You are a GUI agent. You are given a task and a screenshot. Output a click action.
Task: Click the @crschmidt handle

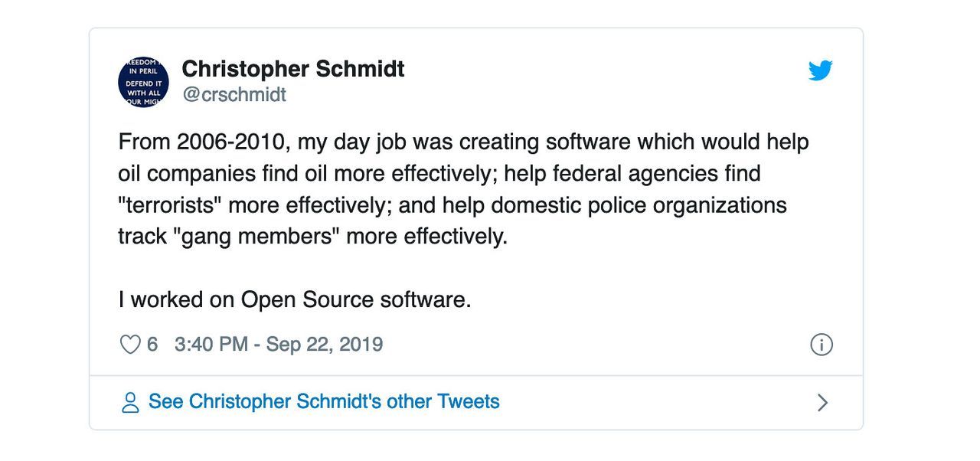pos(232,94)
